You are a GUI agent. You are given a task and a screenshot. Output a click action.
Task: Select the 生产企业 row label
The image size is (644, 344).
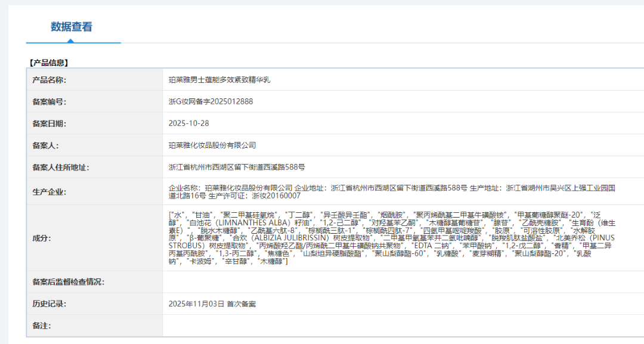(x=49, y=192)
